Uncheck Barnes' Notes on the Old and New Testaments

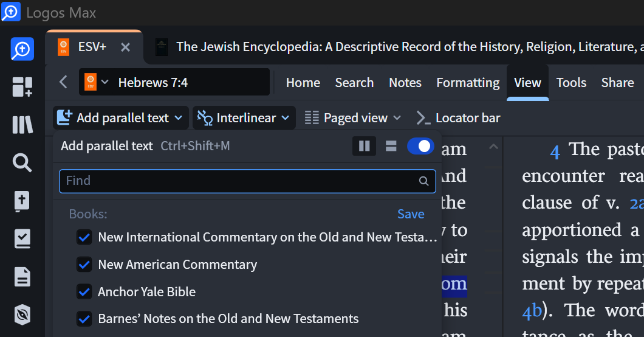pyautogui.click(x=84, y=319)
